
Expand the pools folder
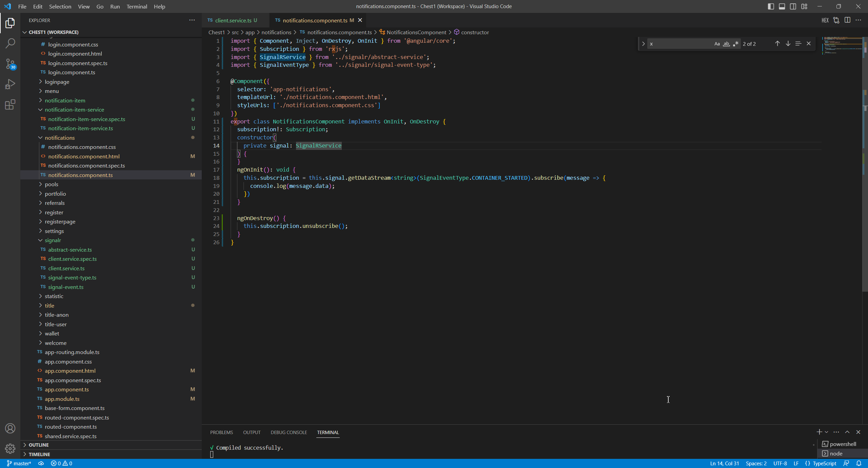(x=52, y=184)
